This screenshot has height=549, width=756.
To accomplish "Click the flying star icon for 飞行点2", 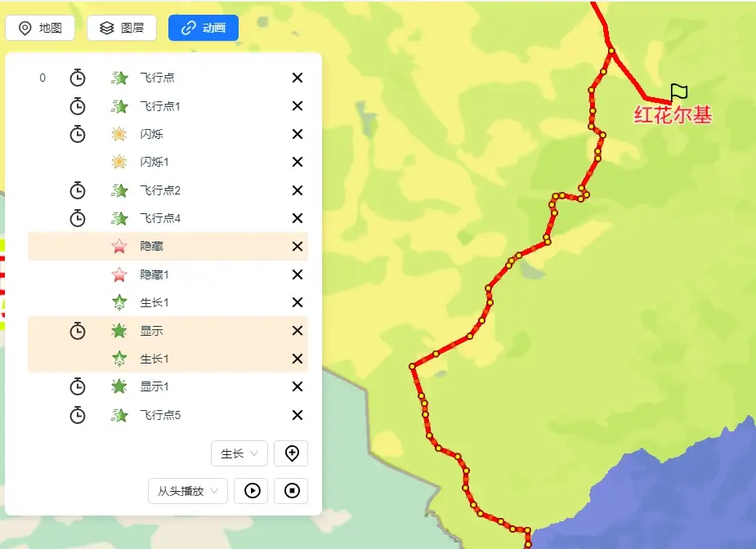I will click(119, 190).
